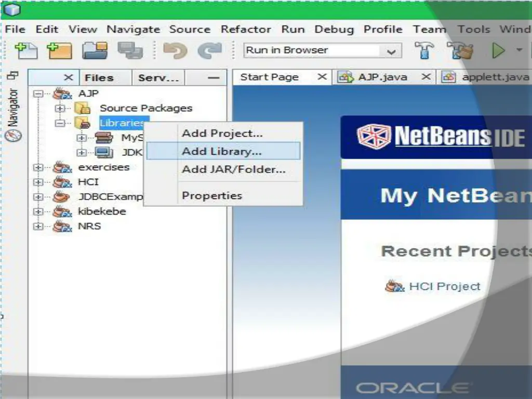Open the Profile menu

point(383,29)
